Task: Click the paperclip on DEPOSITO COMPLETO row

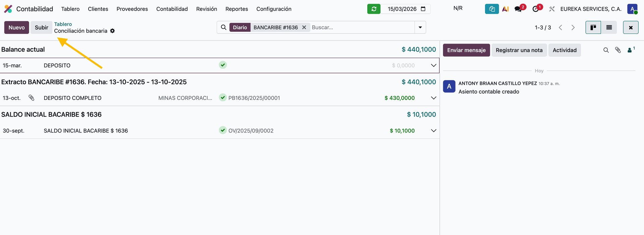Action: point(32,98)
